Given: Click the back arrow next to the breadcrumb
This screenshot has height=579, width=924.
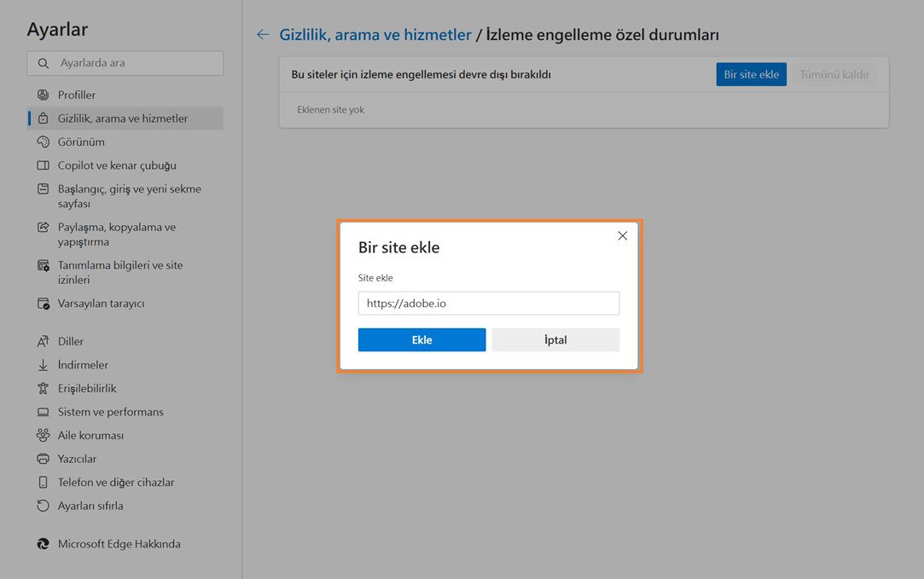Looking at the screenshot, I should point(262,34).
